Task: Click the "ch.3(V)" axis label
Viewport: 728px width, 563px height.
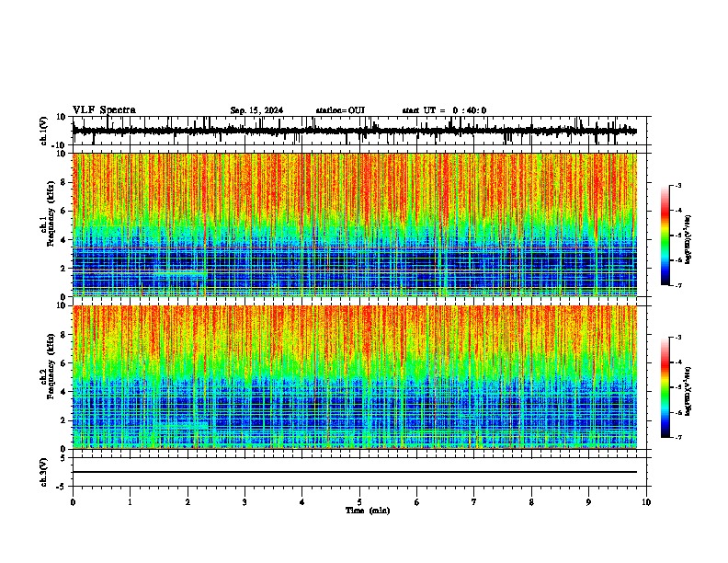Action: click(x=44, y=472)
